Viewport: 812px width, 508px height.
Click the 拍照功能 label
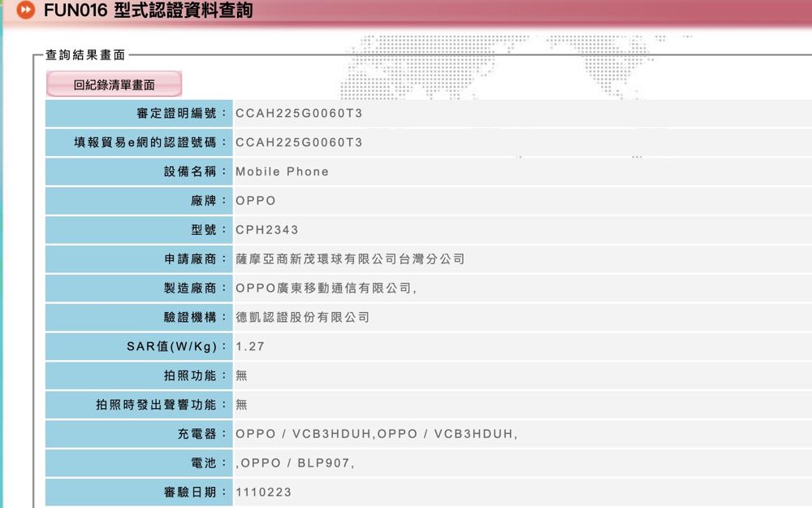coord(195,375)
